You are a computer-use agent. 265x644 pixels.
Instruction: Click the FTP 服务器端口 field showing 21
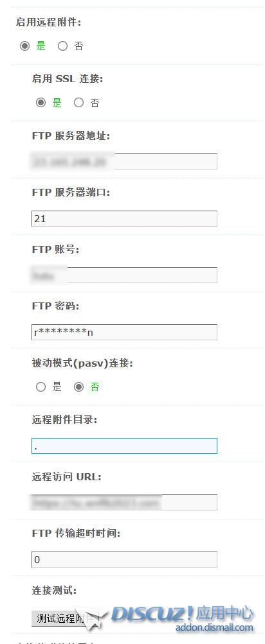124,218
